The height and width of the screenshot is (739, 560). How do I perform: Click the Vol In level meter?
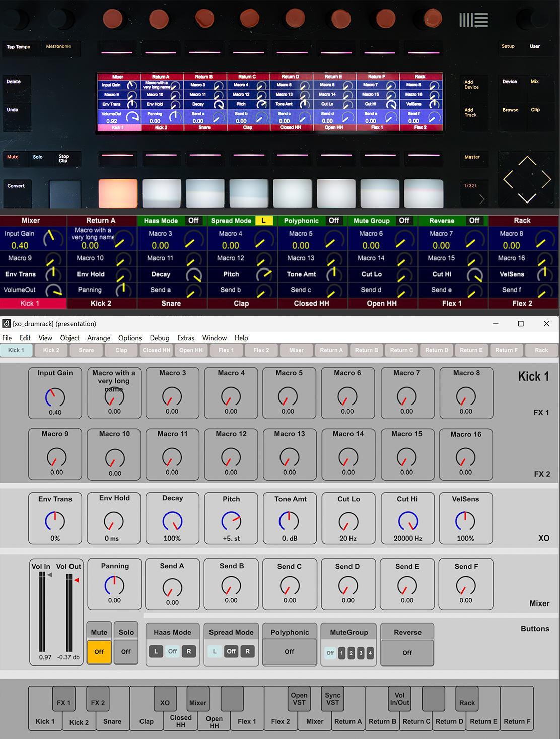(42, 612)
